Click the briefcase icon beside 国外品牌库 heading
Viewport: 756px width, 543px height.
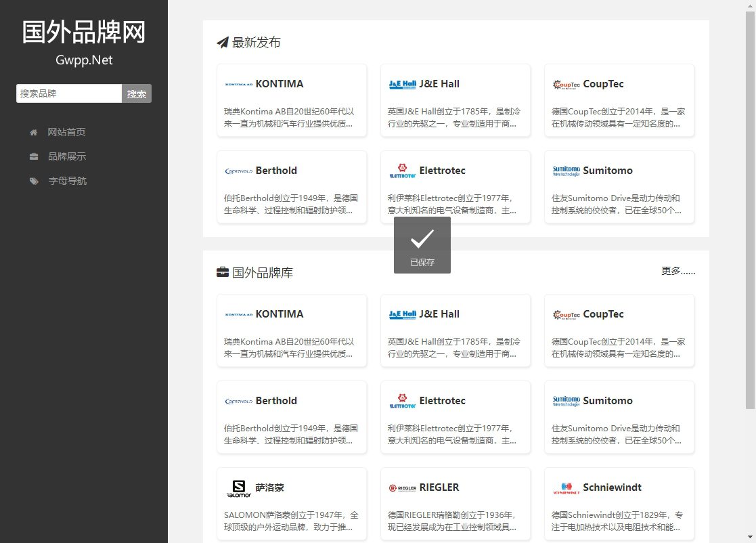point(223,272)
